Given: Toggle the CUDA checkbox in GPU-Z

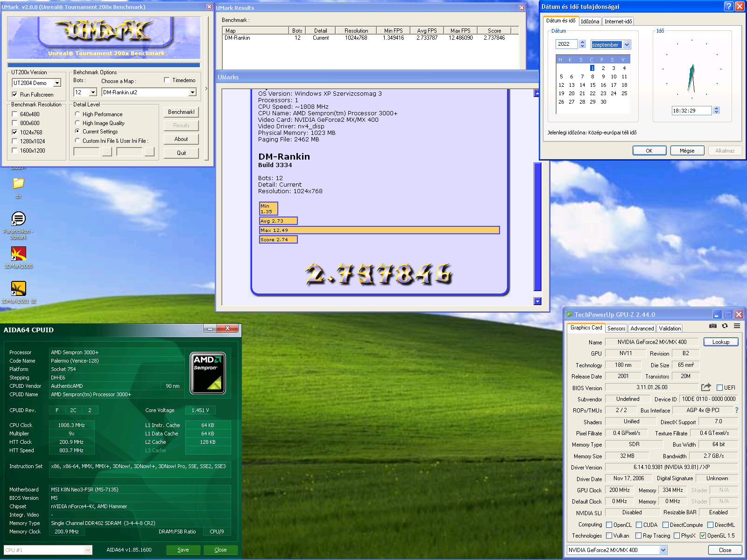Looking at the screenshot, I should pos(639,525).
